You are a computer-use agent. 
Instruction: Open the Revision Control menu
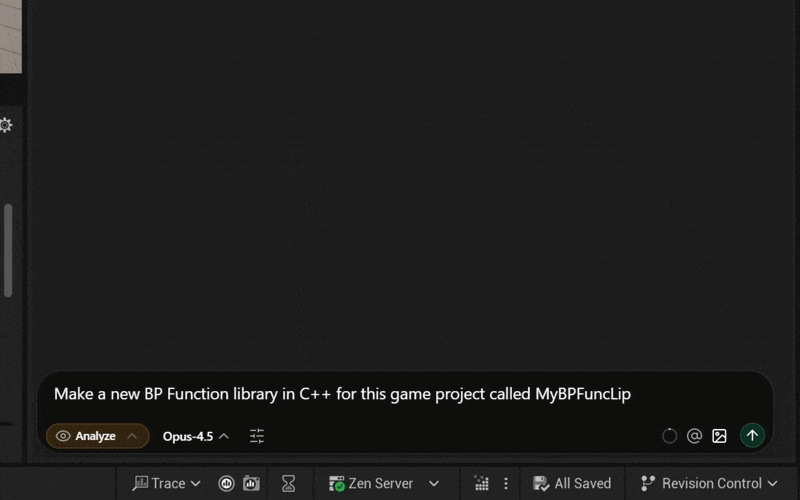click(x=709, y=484)
